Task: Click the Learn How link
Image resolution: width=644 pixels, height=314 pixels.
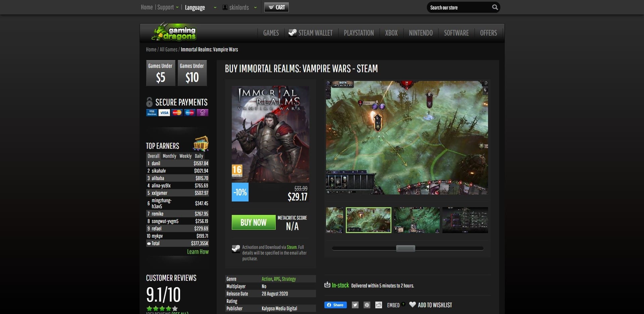Action: pyautogui.click(x=198, y=252)
